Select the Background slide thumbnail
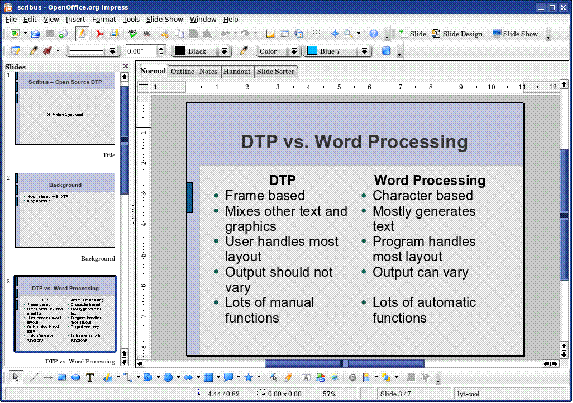The width and height of the screenshot is (573, 403). (65, 210)
